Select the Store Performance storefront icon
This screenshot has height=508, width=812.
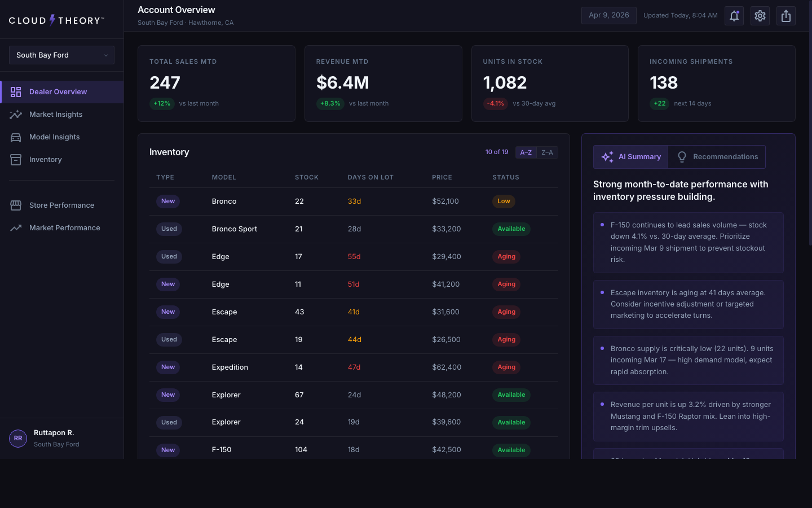pos(16,205)
